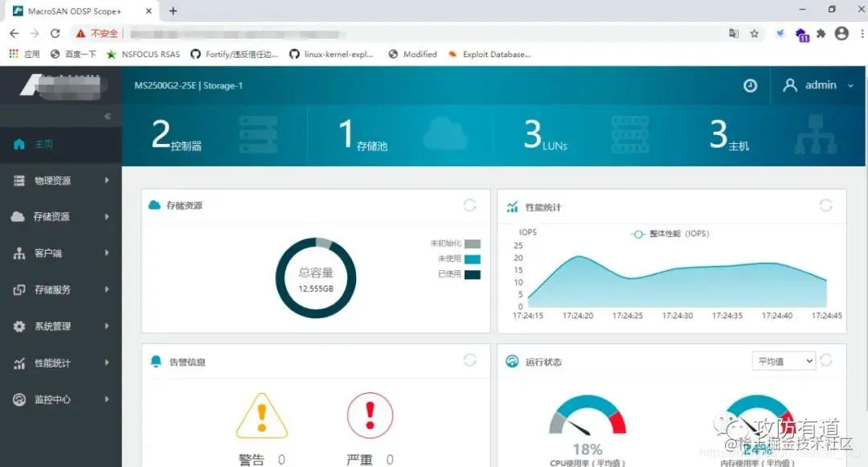Open the 3 LUNs summary tile

[586, 135]
